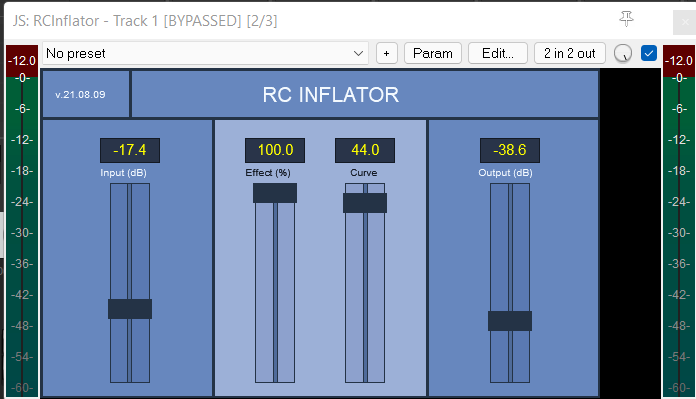
Task: Click the Output (dB) slider handle
Action: 510,321
